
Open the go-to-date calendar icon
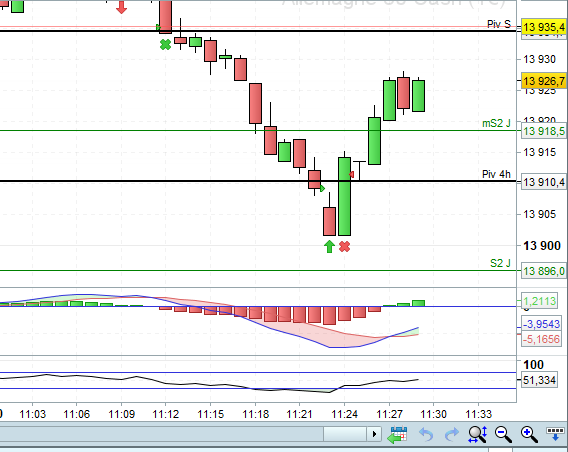(397, 434)
